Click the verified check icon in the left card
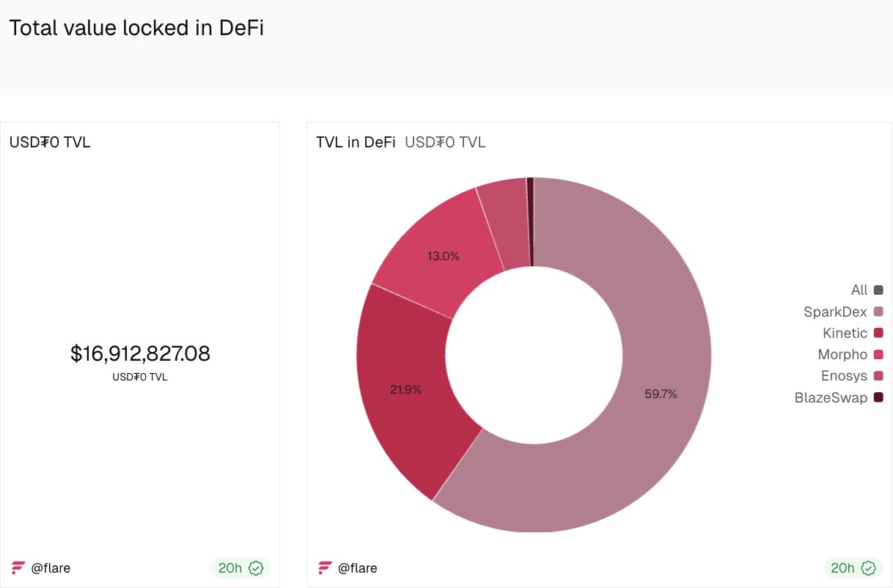 (x=256, y=568)
